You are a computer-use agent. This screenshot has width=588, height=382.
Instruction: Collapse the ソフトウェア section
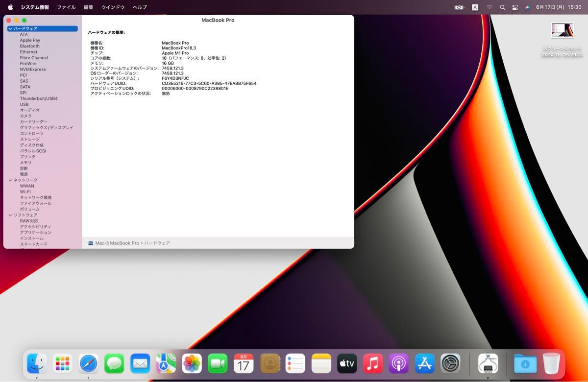pyautogui.click(x=10, y=215)
